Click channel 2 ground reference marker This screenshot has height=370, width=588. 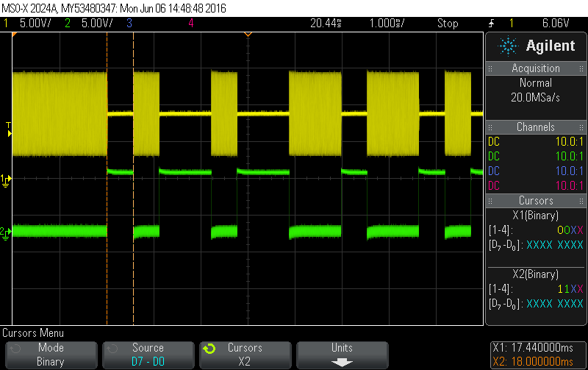pyautogui.click(x=6, y=233)
